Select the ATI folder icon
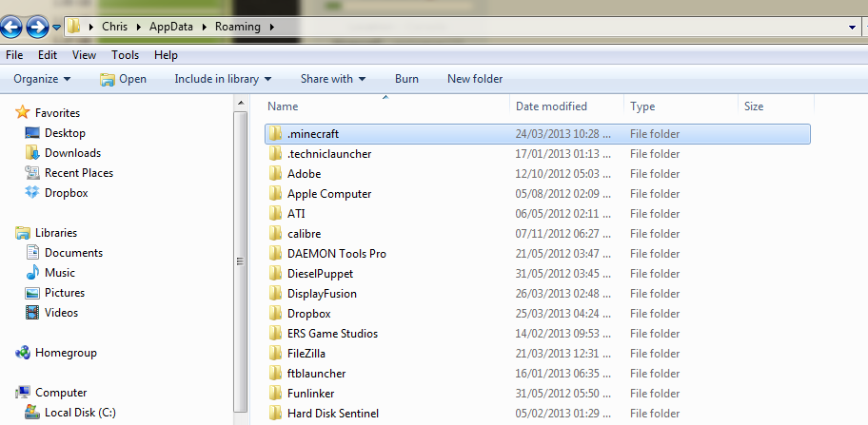Viewport: 868px width, 425px height. point(276,213)
